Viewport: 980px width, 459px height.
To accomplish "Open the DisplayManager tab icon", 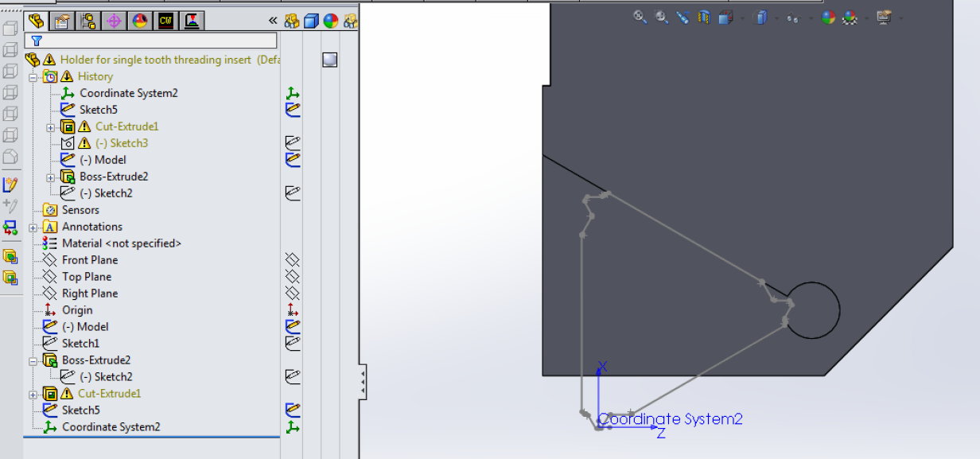I will (x=140, y=21).
